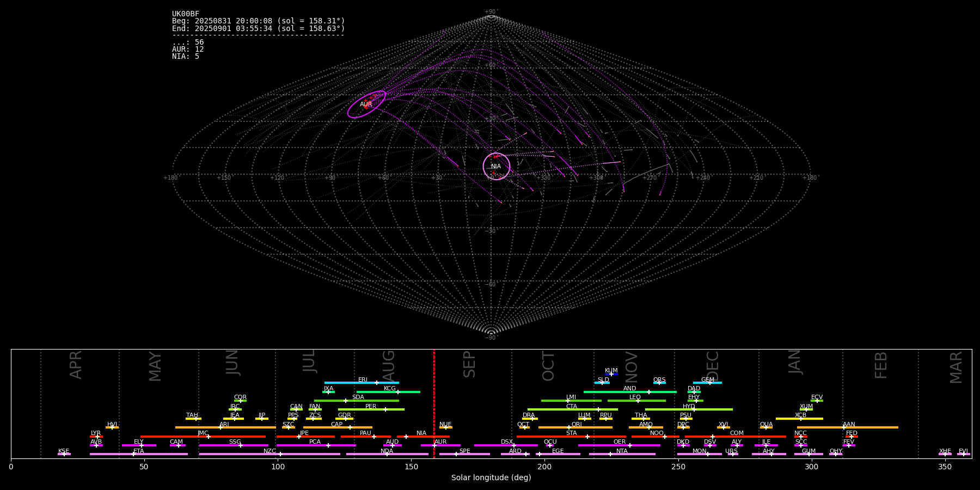Select the HYD shower bar in timeline
This screenshot has height=490, width=980.
point(689,409)
